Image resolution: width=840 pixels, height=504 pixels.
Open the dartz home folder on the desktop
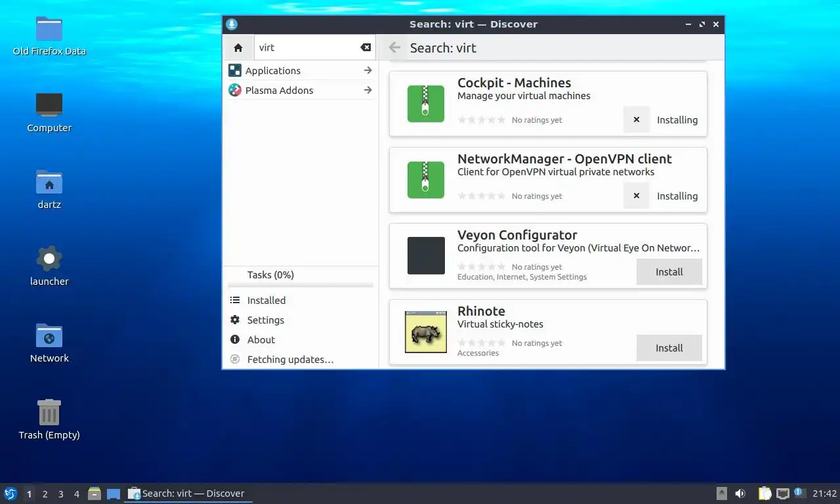coord(49,190)
